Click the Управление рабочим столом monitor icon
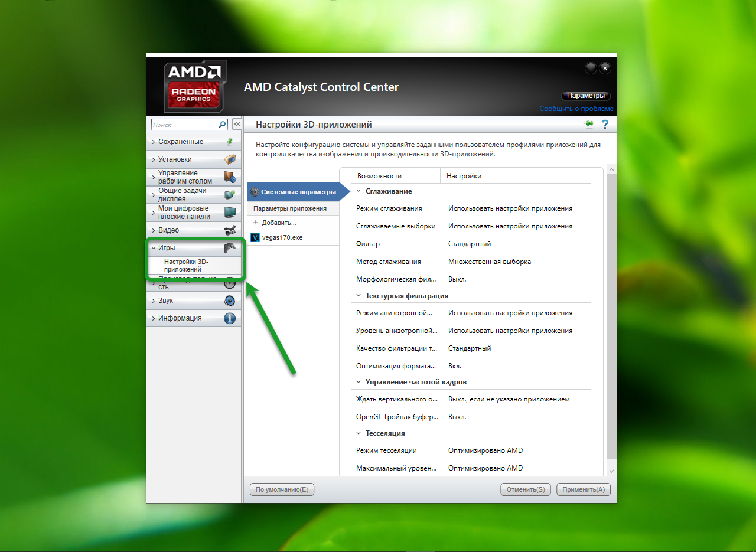Image resolution: width=756 pixels, height=552 pixels. [x=230, y=177]
